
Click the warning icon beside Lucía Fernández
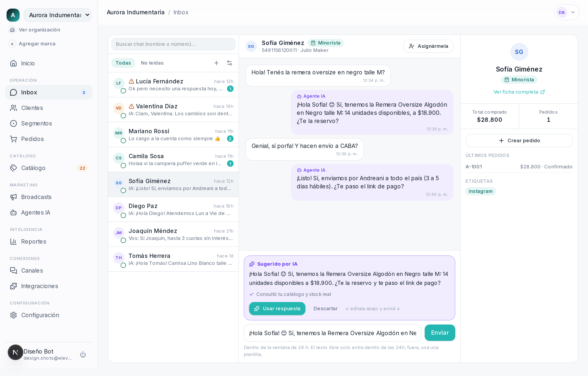tap(131, 81)
